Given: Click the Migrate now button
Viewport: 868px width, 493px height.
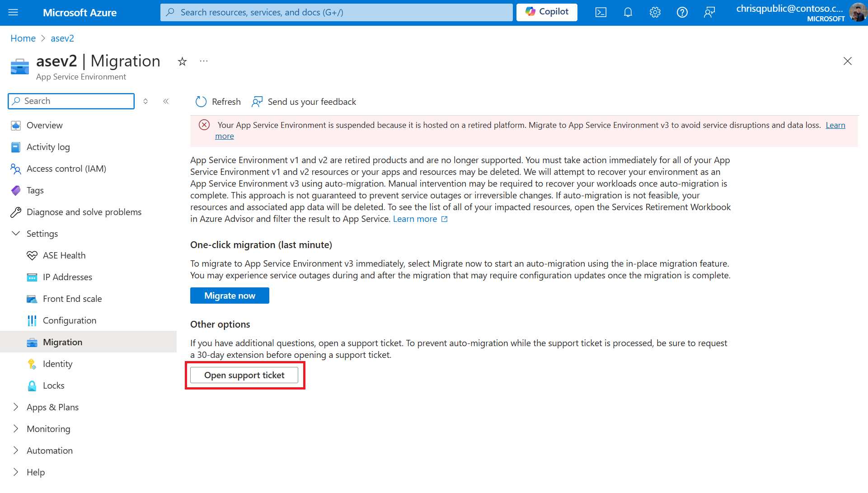Looking at the screenshot, I should coord(230,295).
